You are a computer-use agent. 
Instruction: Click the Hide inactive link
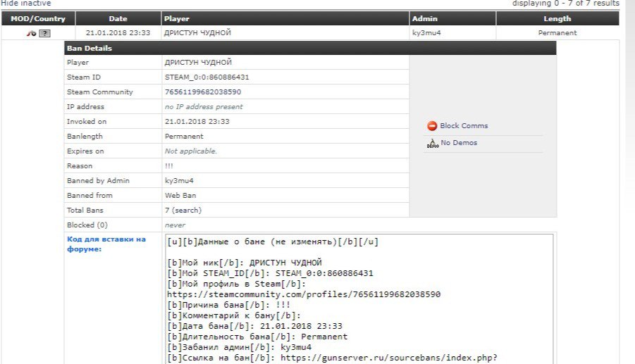[x=25, y=4]
